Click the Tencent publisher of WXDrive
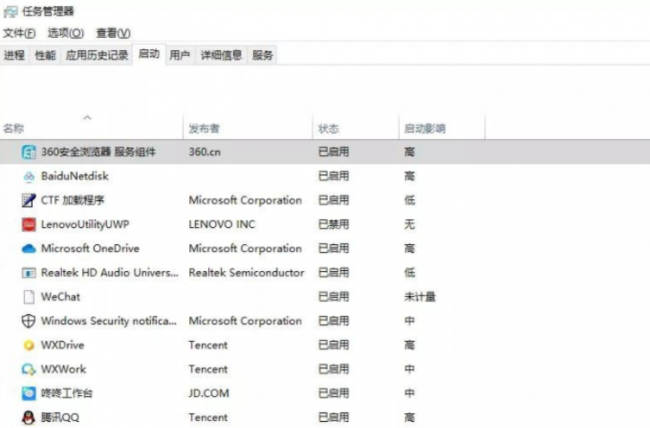The image size is (650, 428). (x=208, y=345)
